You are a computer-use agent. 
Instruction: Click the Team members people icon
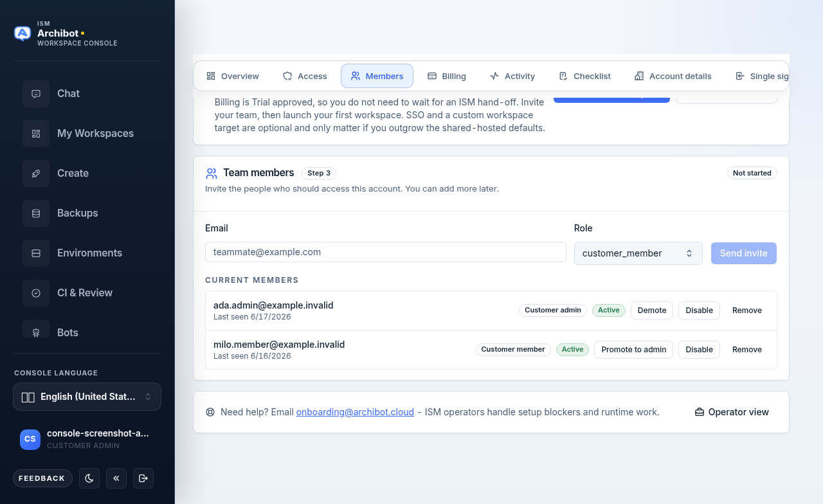(x=212, y=173)
